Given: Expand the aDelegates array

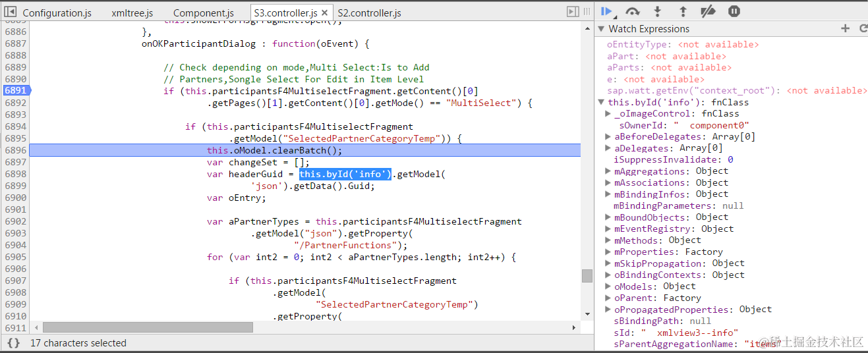Looking at the screenshot, I should coord(609,148).
